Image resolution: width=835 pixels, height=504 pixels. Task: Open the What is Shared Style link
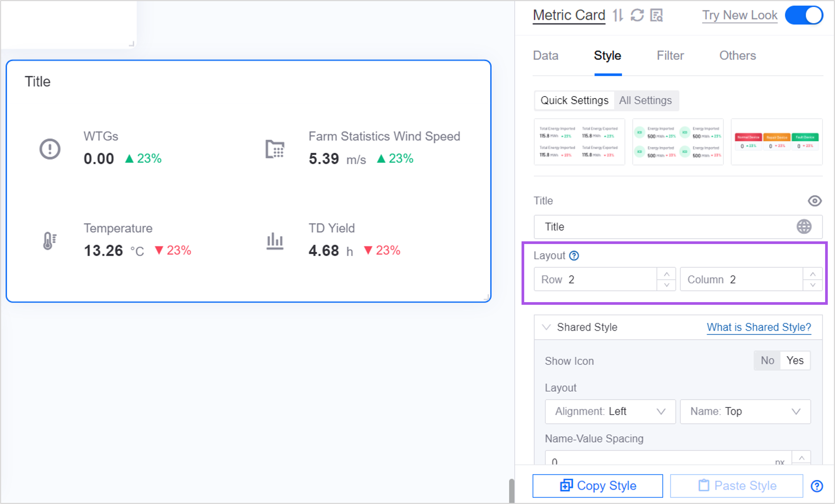point(758,327)
